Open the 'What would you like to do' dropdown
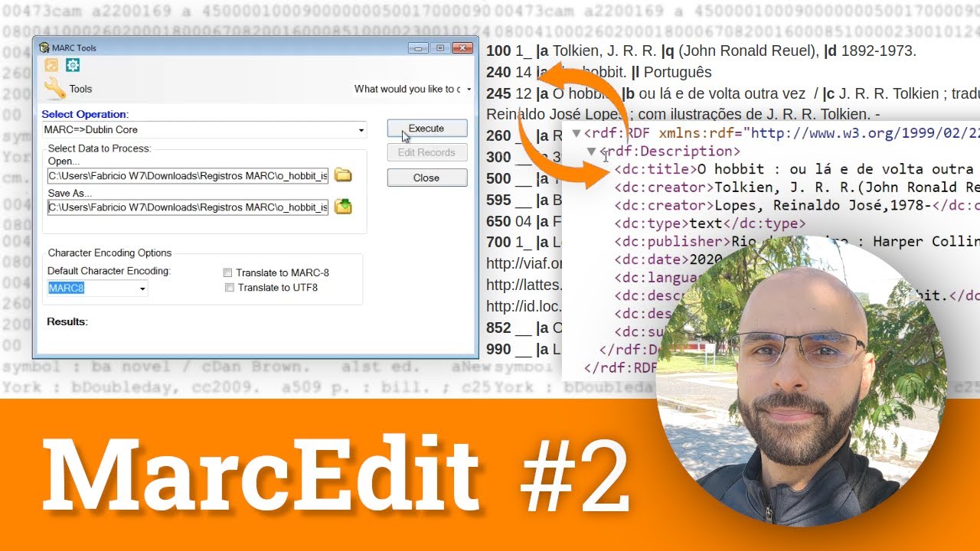The width and height of the screenshot is (980, 551). [x=413, y=89]
